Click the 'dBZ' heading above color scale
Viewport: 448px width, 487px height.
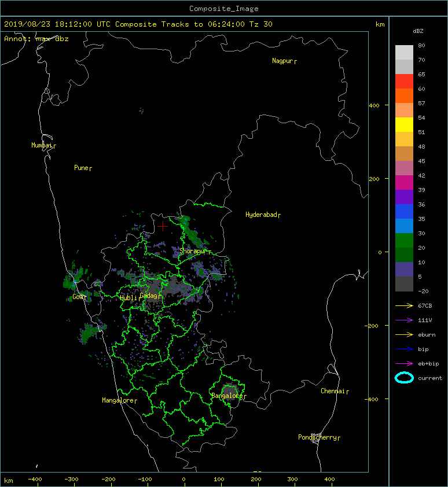click(418, 31)
